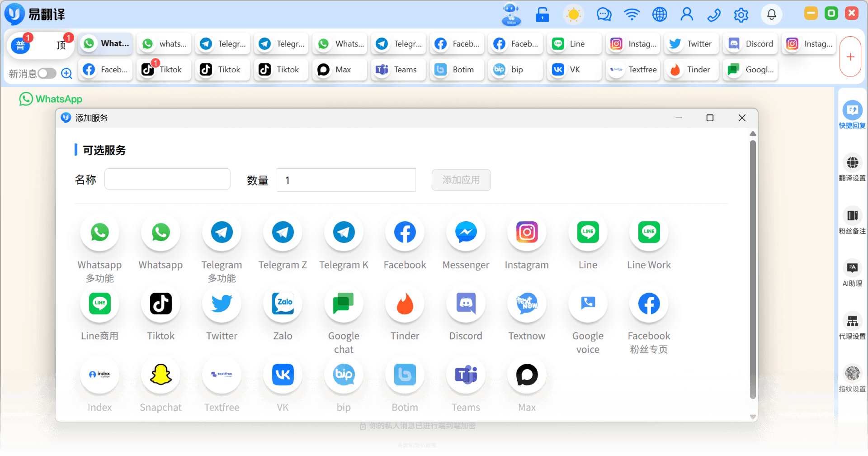Open 指纹设置 fingerprint settings
The image size is (868, 456).
click(852, 378)
